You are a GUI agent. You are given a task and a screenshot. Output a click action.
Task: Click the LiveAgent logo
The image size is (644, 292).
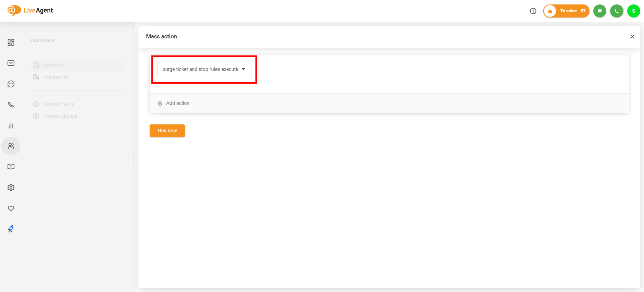pyautogui.click(x=30, y=10)
